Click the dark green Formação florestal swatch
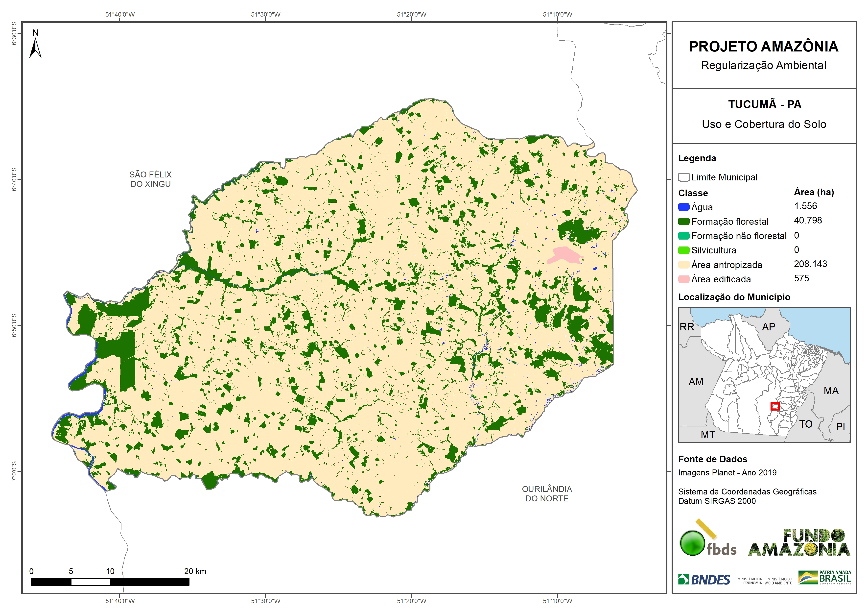 click(x=683, y=221)
